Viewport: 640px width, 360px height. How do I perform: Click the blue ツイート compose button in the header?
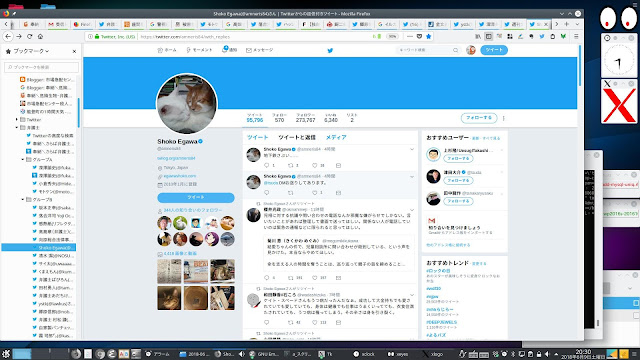tap(494, 50)
